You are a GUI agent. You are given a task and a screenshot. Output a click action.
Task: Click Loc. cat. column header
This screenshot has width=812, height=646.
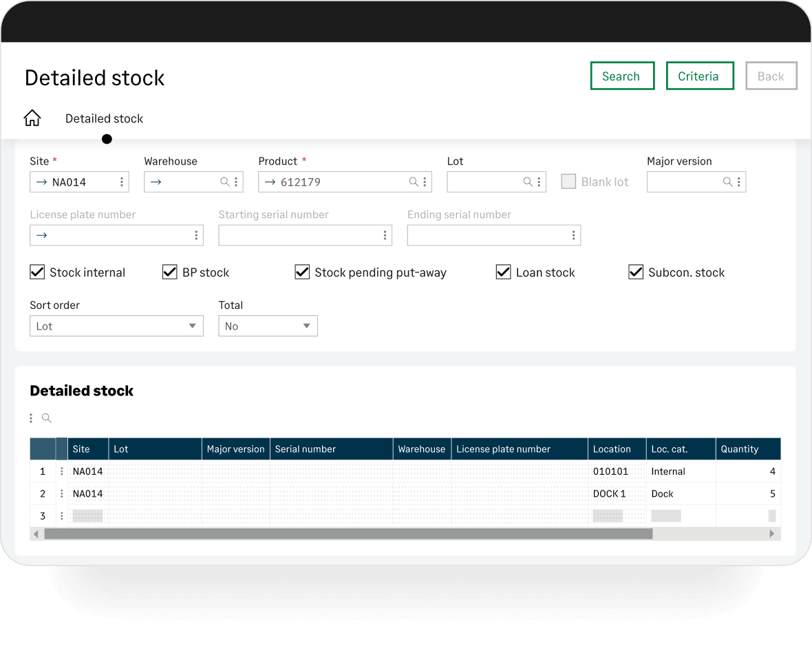(x=681, y=449)
